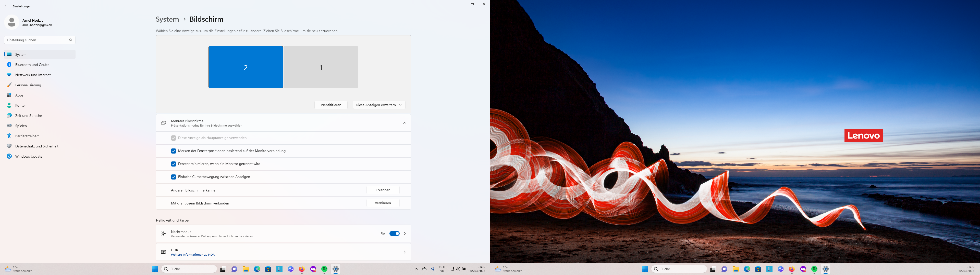Click the back arrow in Einstellungen
This screenshot has width=980, height=275.
(x=6, y=6)
